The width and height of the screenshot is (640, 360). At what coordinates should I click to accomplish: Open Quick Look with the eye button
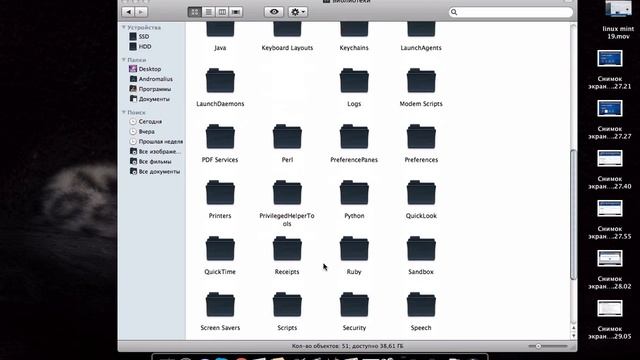[x=274, y=12]
